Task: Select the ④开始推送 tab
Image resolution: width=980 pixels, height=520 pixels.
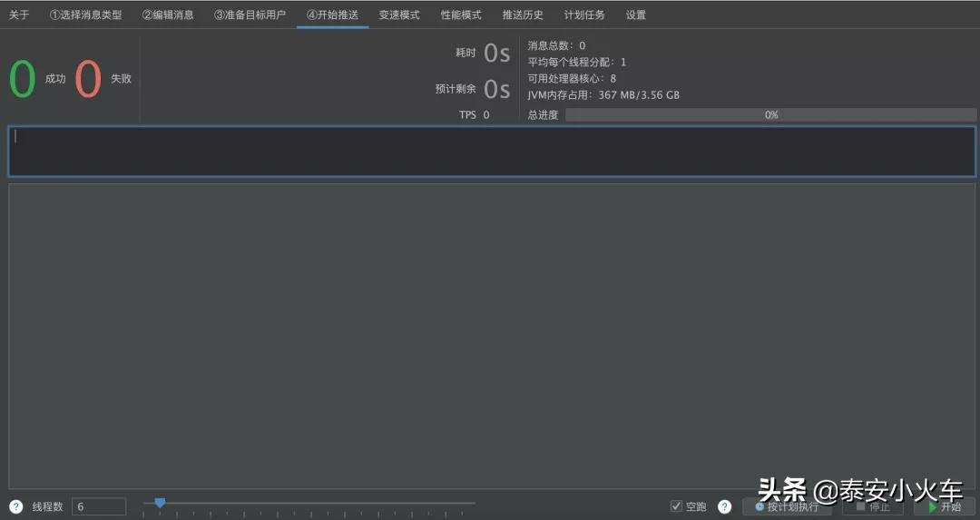Action: coord(332,15)
